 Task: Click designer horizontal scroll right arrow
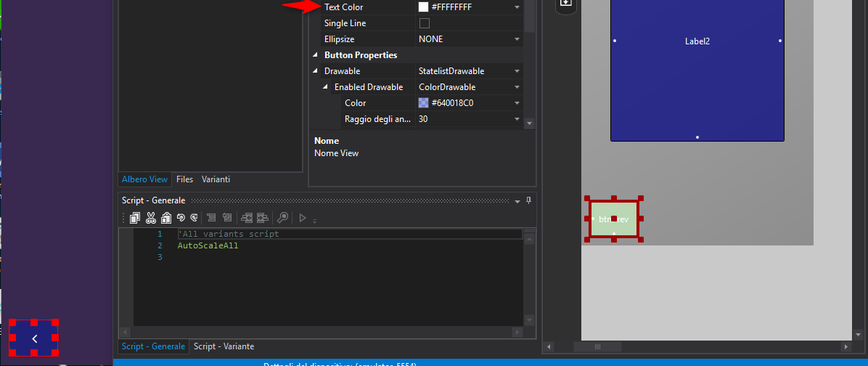point(846,346)
